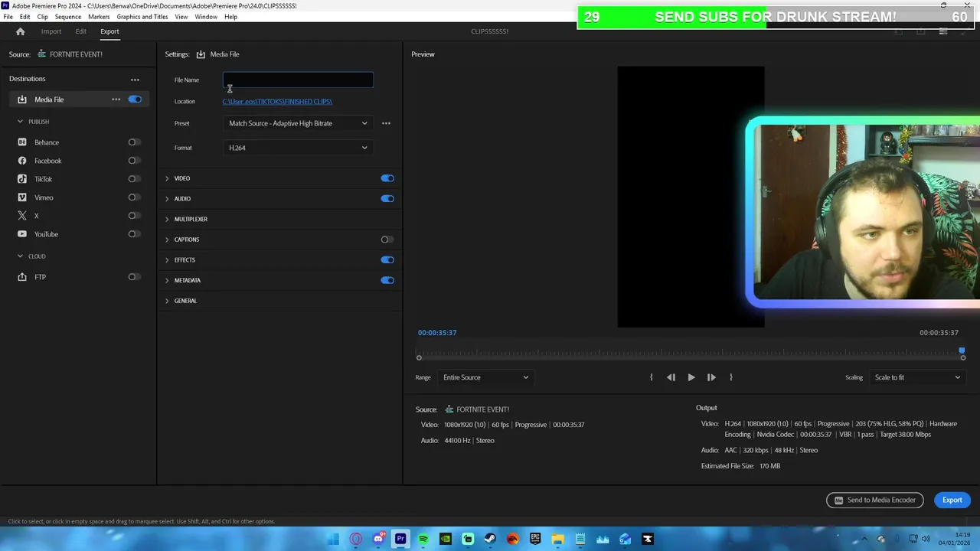Image resolution: width=980 pixels, height=551 pixels.
Task: Go to the Home screen icon
Action: [20, 31]
